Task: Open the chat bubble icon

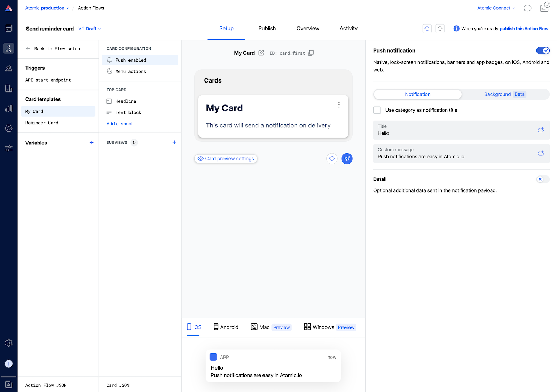Action: (527, 8)
